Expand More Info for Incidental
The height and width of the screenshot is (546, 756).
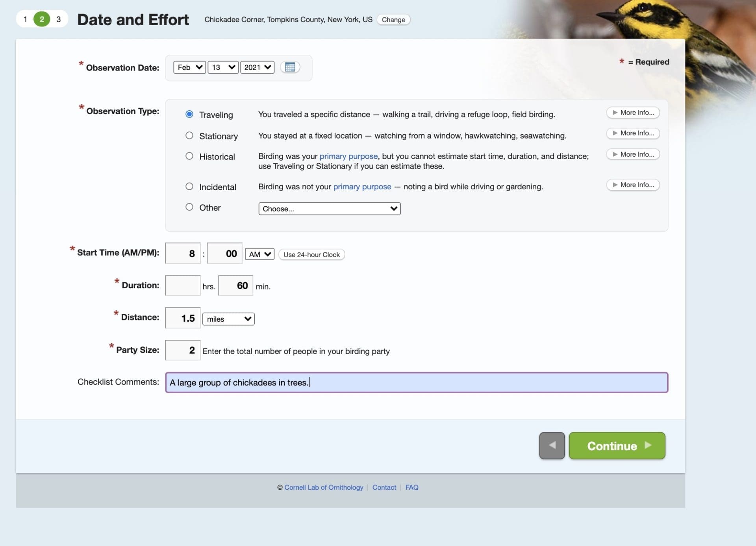633,185
